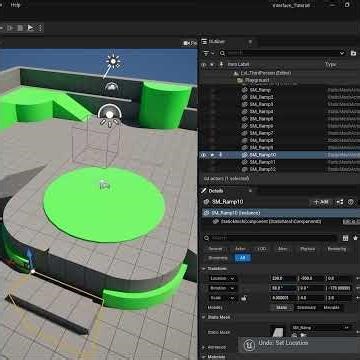Open the Outliner filter options icon

[208, 53]
